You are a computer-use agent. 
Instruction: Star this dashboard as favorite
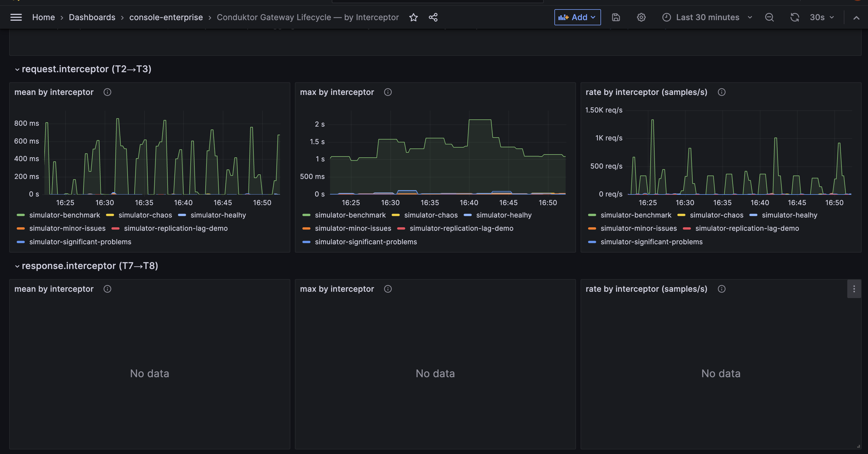pos(414,17)
